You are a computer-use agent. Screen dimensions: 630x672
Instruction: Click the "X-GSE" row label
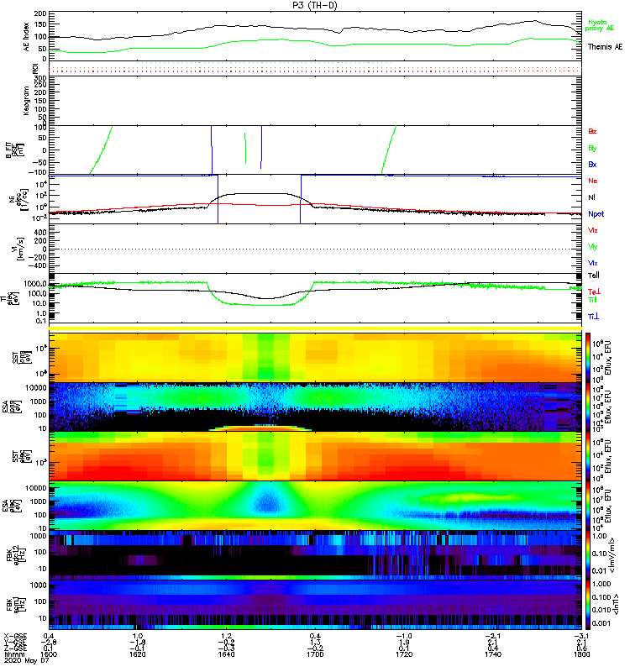click(x=14, y=637)
